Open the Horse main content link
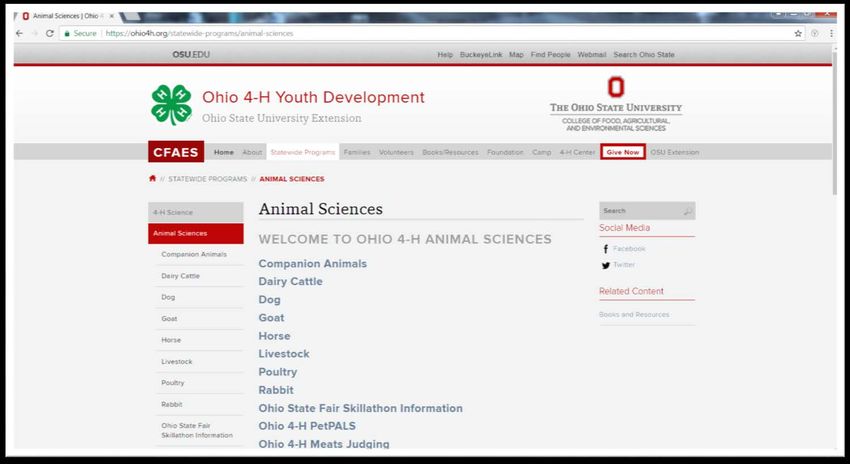Image resolution: width=850 pixels, height=464 pixels. pos(274,336)
